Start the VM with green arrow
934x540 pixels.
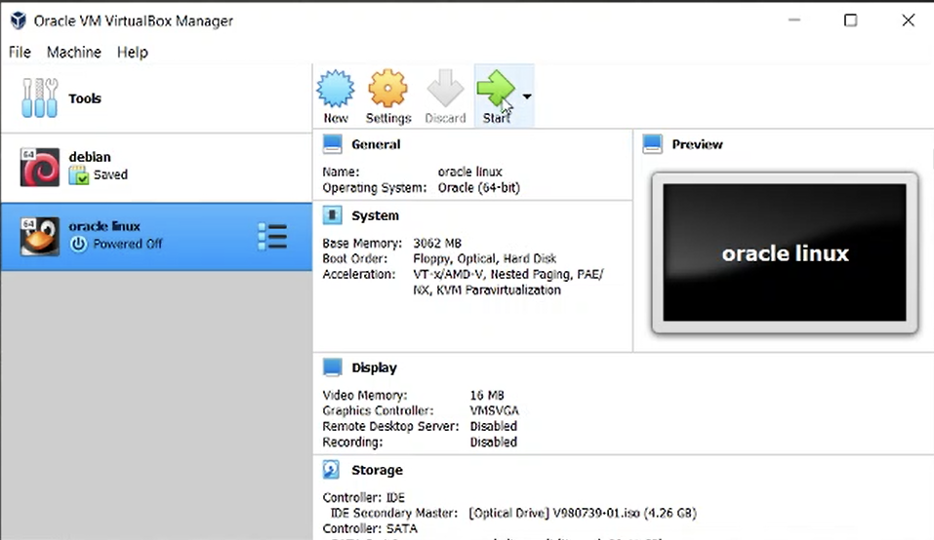click(495, 89)
